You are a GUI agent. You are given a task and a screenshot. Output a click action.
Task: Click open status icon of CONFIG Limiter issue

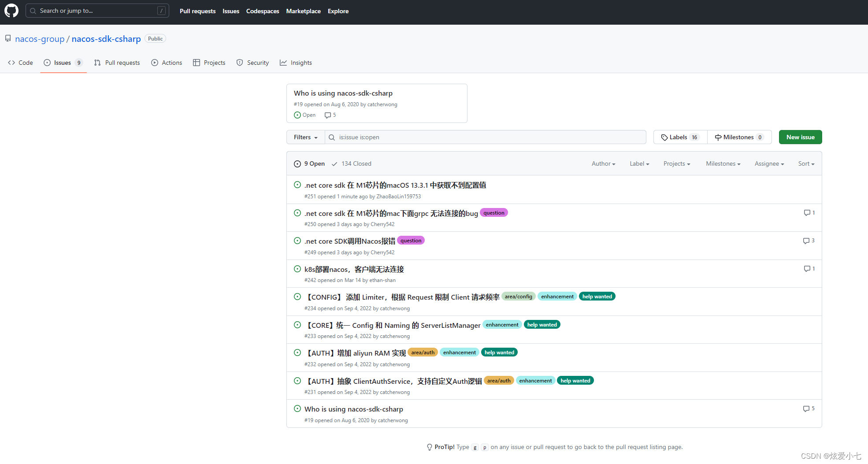tap(297, 297)
